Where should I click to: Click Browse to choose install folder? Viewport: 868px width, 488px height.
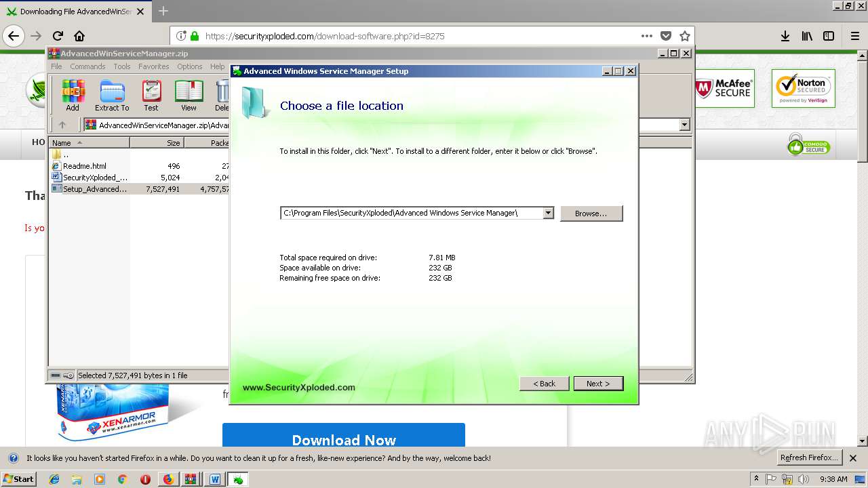point(591,213)
